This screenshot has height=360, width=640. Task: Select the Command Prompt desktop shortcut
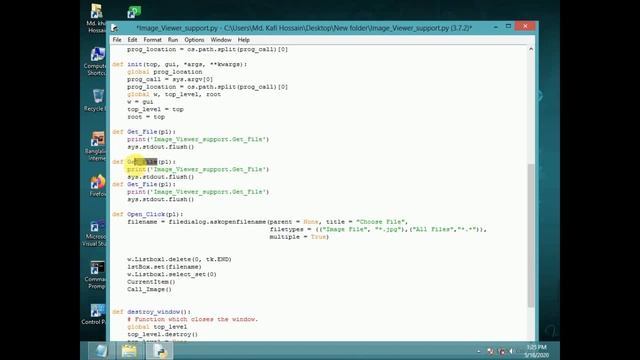[x=96, y=275]
